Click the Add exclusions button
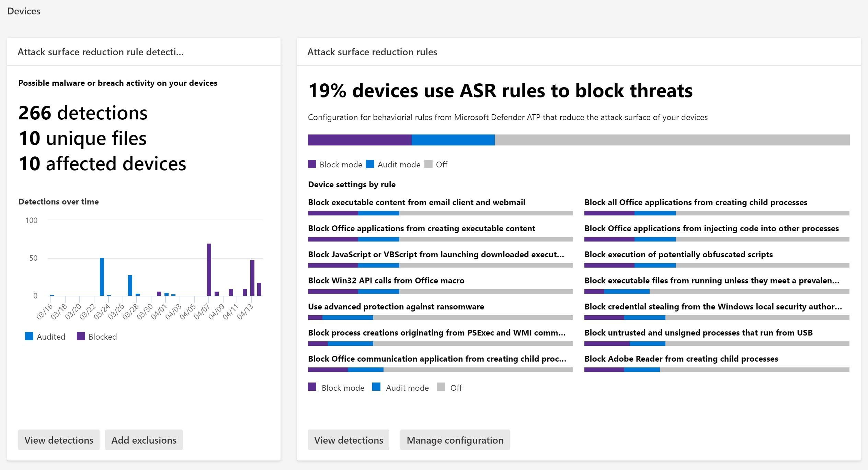Viewport: 868px width, 470px height. [144, 440]
